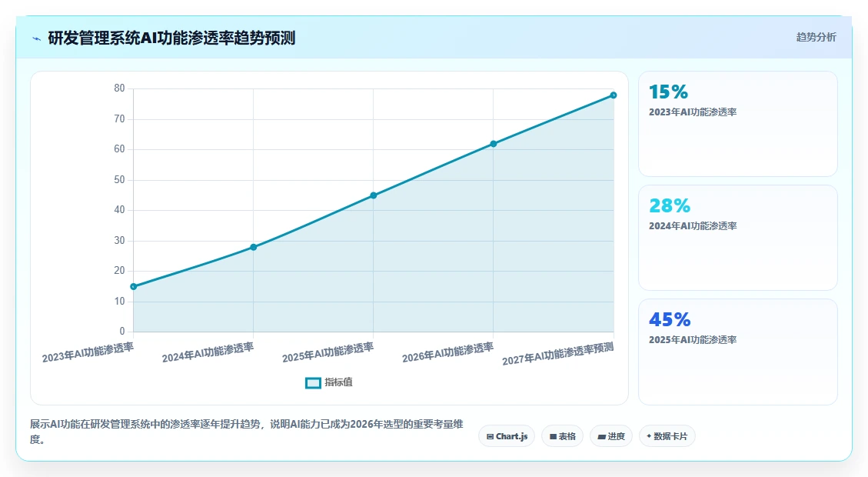Viewport: 868px width, 477px height.
Task: Click the 2025年AI功能渗透率 card caption
Action: [693, 339]
